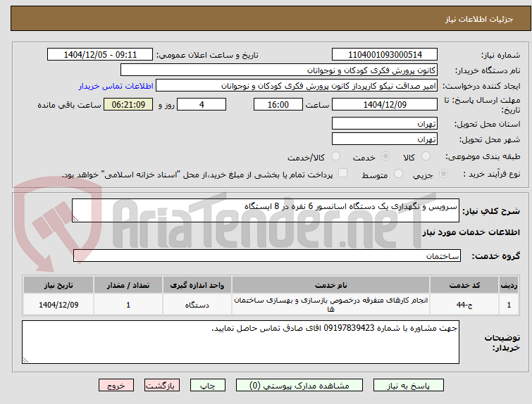Click the اطلاعات خدمات مورد نیاز heading
Screen dimensions: 532x404
click(471, 232)
